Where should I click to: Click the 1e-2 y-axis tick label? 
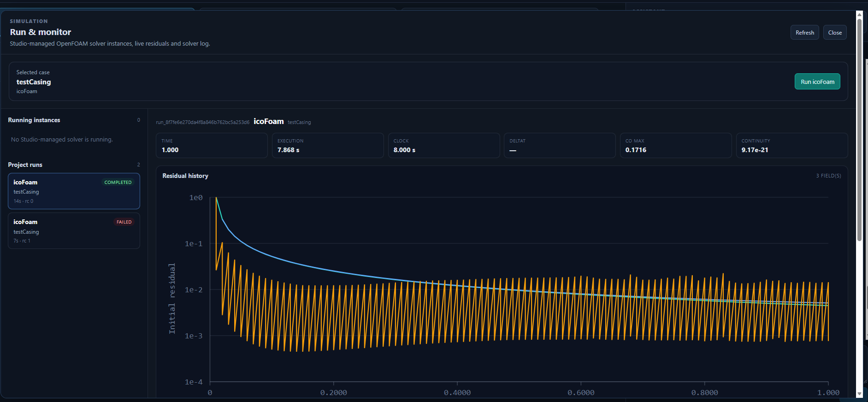[x=194, y=290]
